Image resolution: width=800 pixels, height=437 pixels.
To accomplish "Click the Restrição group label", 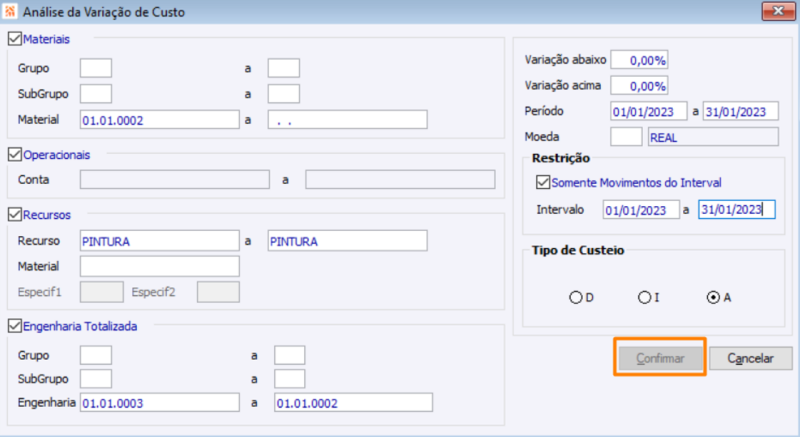I will [561, 158].
